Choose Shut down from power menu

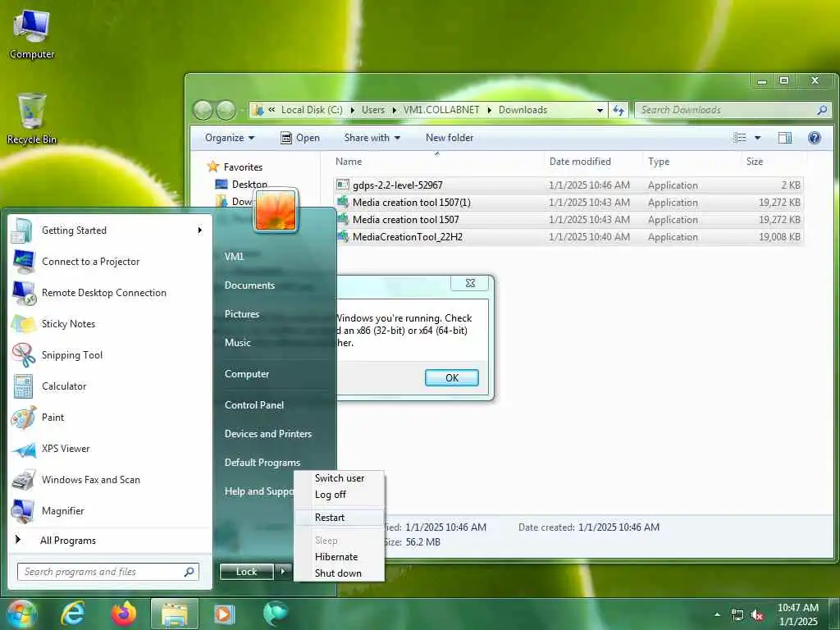pos(340,573)
